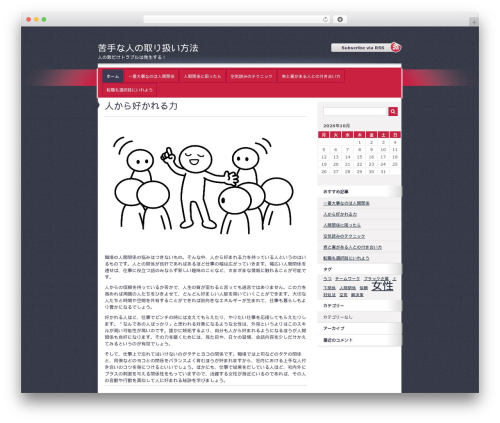Click the Subscribe via RSS button label
Screen dimensions: 500x423
(x=363, y=48)
